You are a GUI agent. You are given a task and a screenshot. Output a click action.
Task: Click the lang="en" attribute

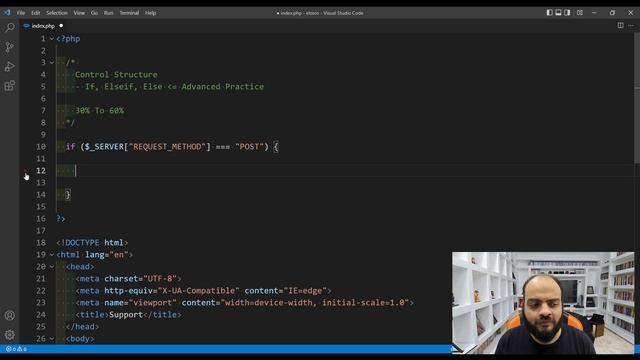pyautogui.click(x=107, y=255)
